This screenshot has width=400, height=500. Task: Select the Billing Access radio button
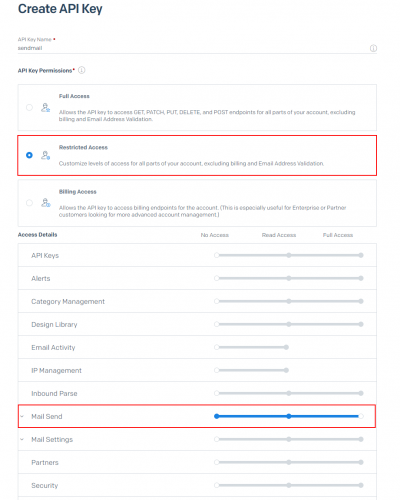[29, 203]
